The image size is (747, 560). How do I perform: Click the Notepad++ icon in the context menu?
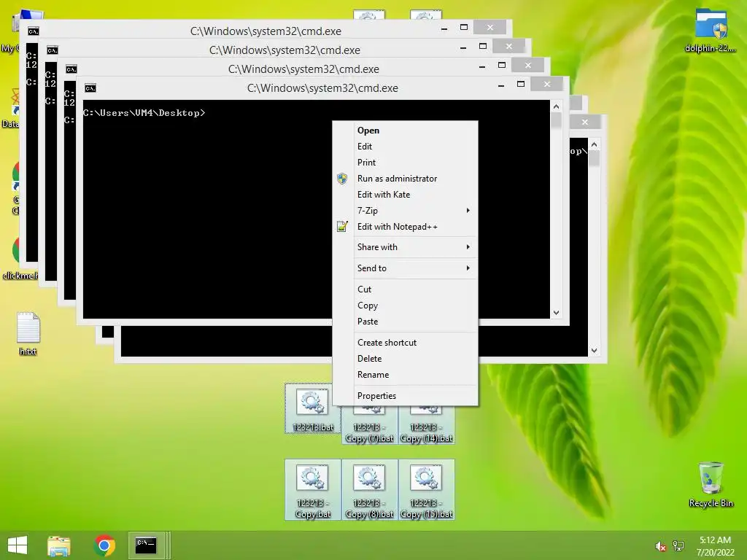[x=342, y=226]
